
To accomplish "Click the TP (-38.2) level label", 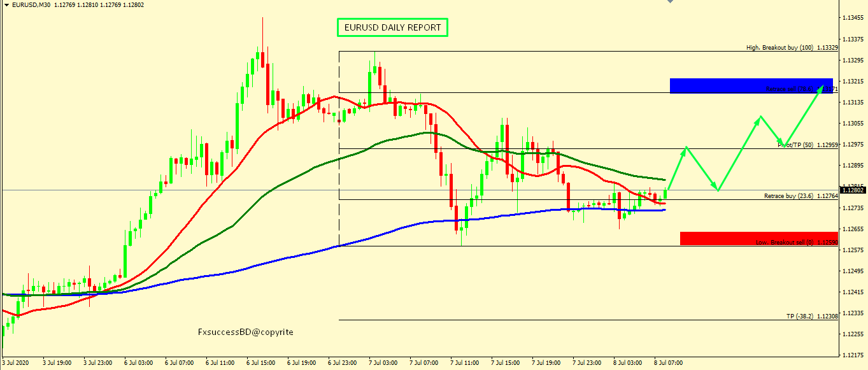I will [809, 317].
